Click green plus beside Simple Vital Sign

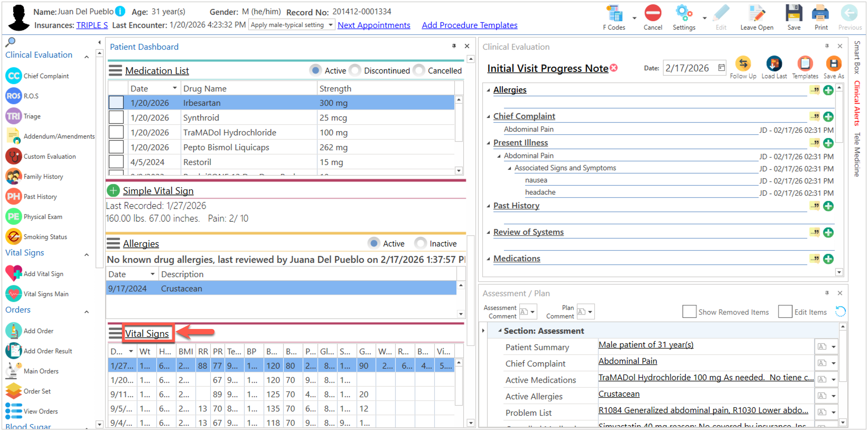tap(113, 191)
